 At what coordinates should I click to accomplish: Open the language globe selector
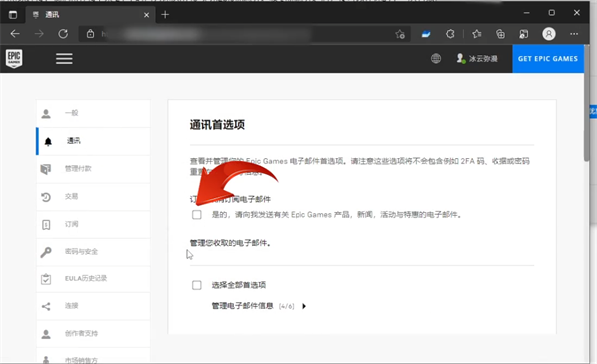click(x=436, y=59)
